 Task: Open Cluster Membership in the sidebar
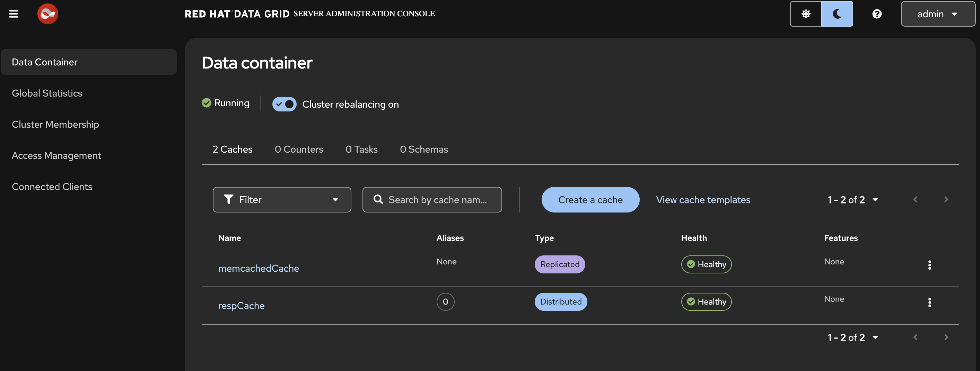click(x=55, y=124)
